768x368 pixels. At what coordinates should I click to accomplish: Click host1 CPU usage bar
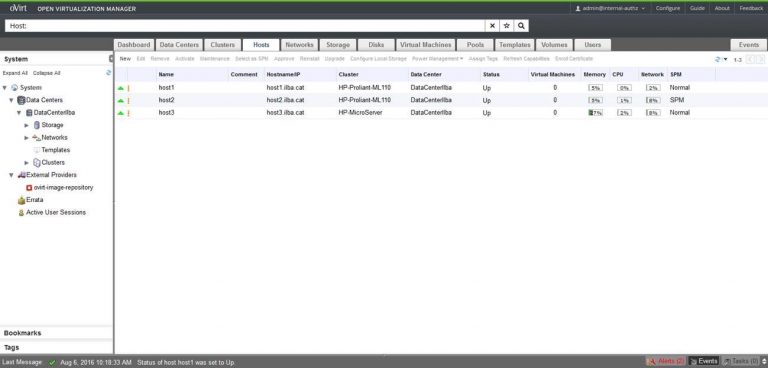coord(624,88)
